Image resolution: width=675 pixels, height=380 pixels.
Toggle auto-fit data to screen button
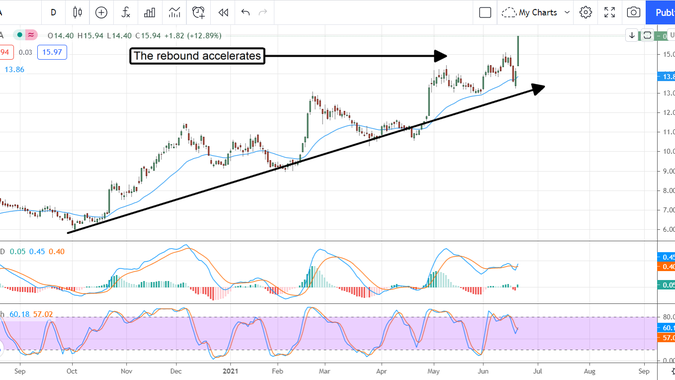click(x=647, y=35)
